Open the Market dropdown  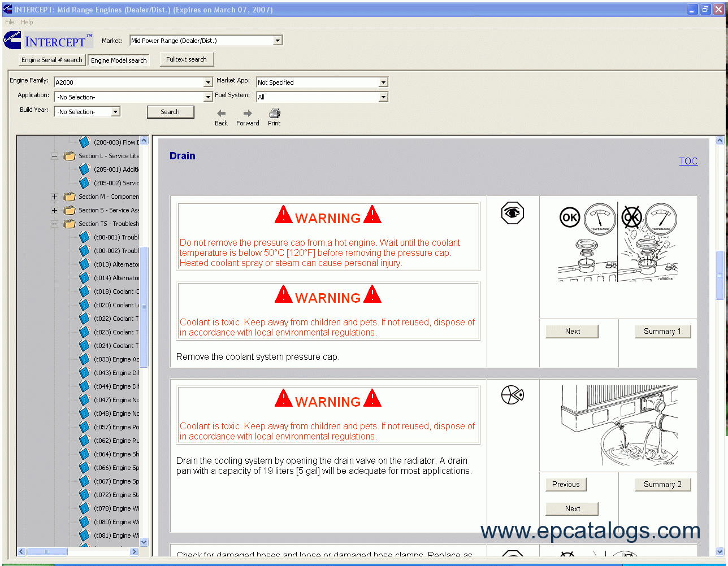tap(278, 41)
